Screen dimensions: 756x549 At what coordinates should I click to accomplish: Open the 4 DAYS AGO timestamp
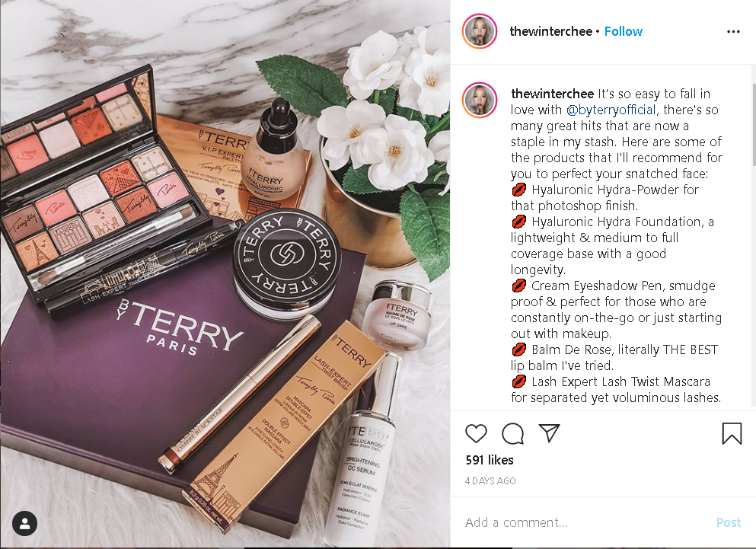(490, 481)
